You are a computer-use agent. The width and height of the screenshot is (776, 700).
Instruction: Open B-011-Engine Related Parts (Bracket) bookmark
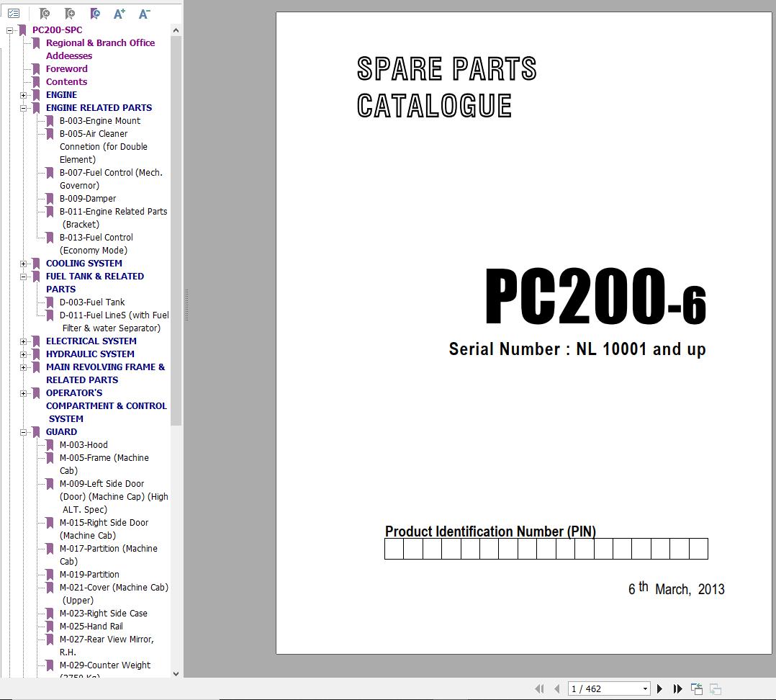pos(113,217)
